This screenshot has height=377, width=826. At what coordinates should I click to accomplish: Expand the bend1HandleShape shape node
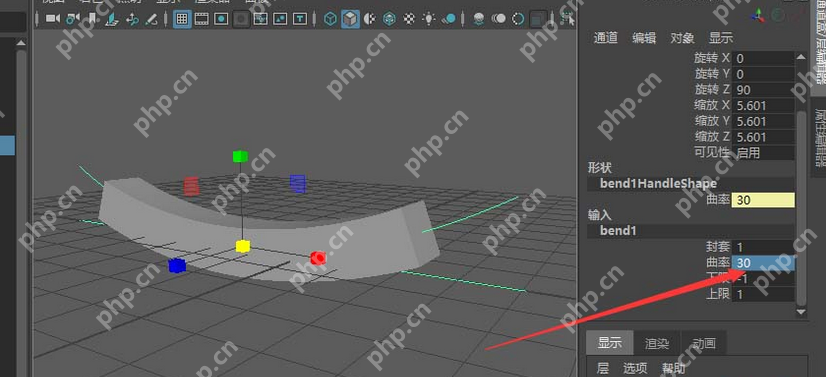[691, 184]
